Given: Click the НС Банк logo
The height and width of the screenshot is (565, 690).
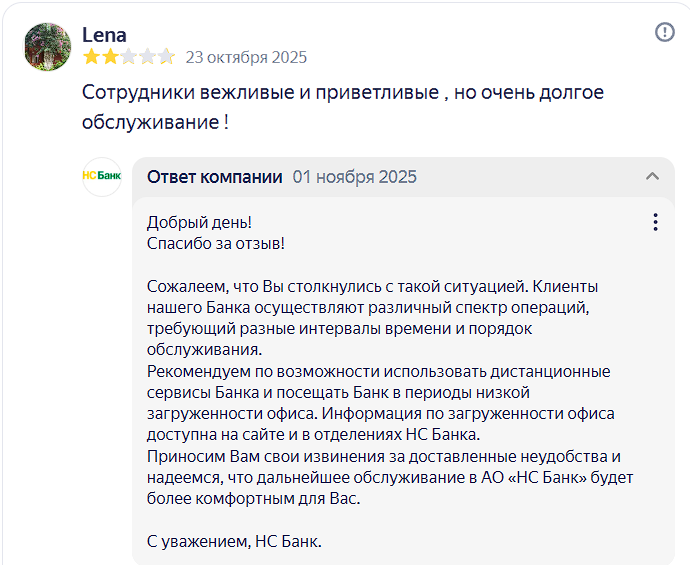Looking at the screenshot, I should click(x=101, y=177).
